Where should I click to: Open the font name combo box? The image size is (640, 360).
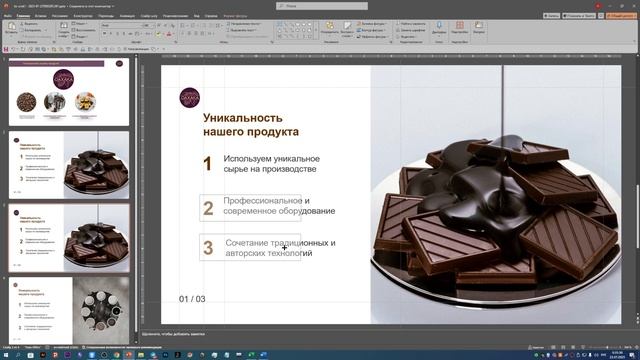pos(122,25)
